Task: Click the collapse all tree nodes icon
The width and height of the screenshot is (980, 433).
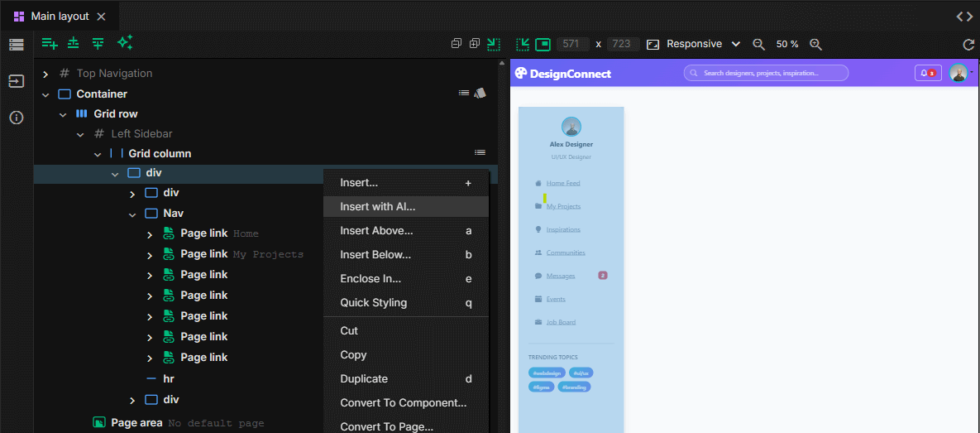Action: (x=456, y=44)
